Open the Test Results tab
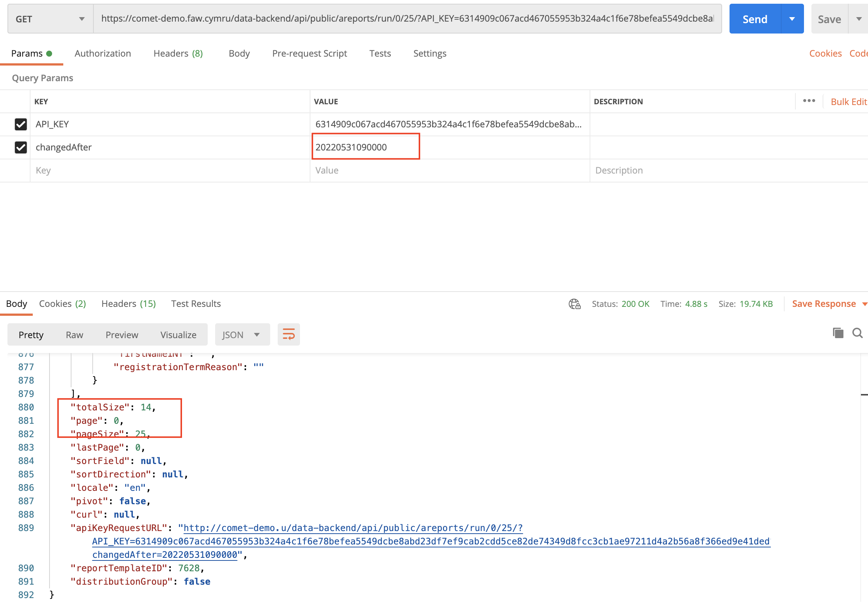The image size is (868, 607). coord(195,303)
